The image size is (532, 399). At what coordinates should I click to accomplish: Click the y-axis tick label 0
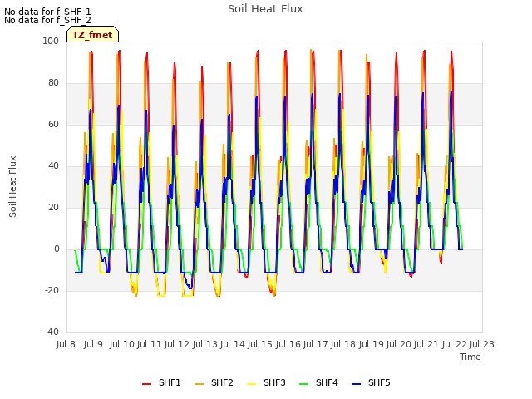(57, 249)
